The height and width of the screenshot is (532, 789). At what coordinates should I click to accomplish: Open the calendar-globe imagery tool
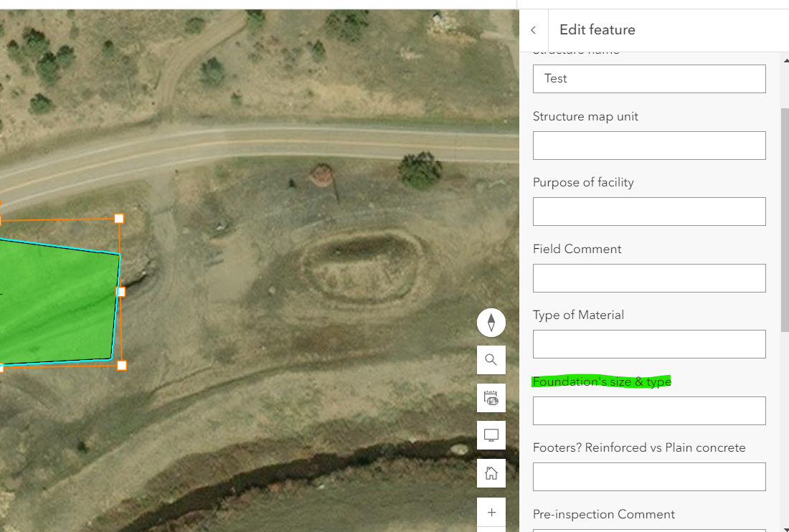click(491, 398)
